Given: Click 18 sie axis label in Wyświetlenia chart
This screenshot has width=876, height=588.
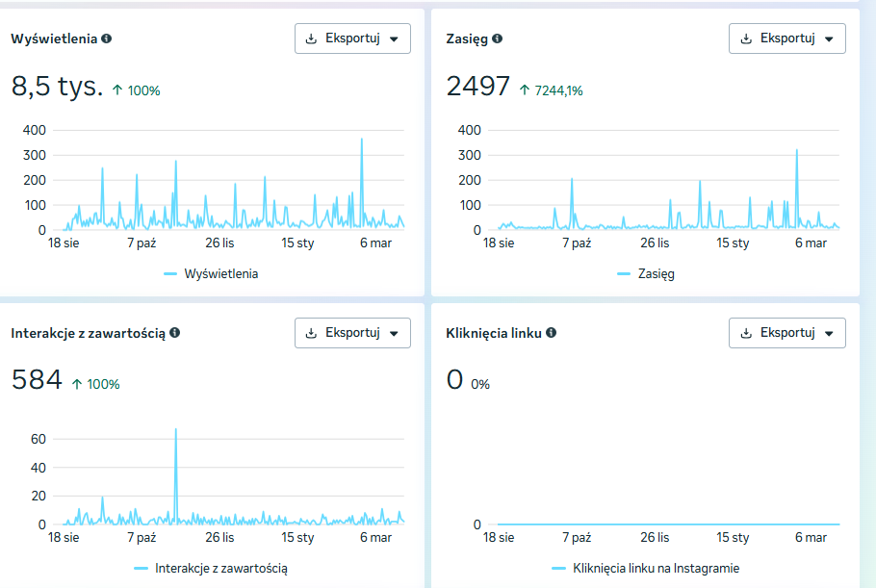Looking at the screenshot, I should click(x=64, y=243).
